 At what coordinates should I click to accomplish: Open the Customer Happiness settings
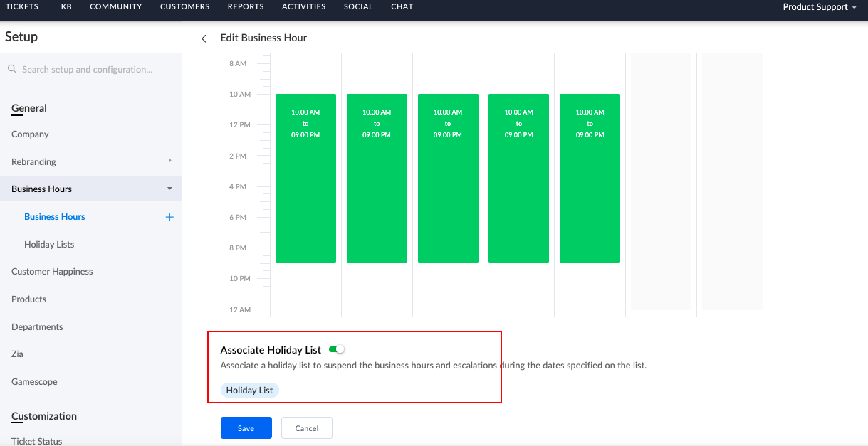(x=52, y=272)
